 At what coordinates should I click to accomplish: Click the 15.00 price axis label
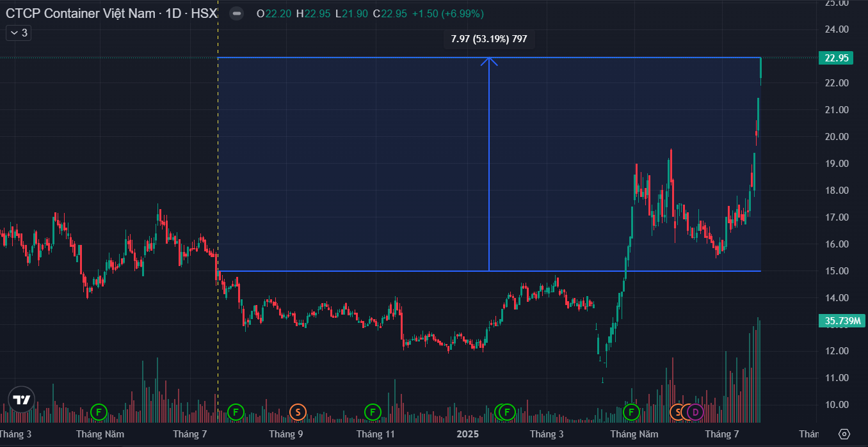[837, 271]
